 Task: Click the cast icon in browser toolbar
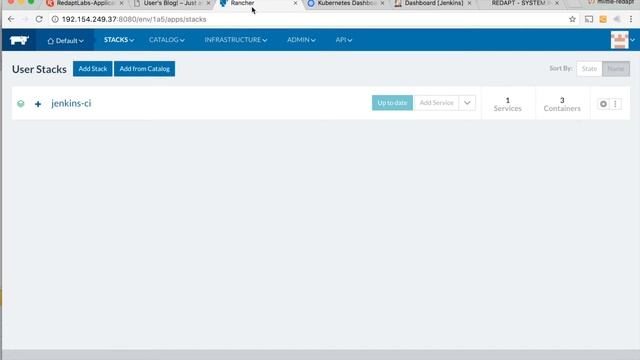tap(589, 19)
